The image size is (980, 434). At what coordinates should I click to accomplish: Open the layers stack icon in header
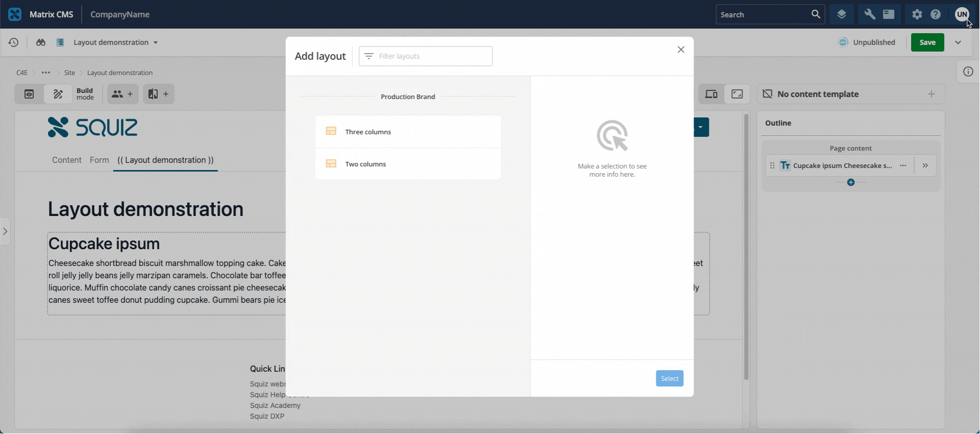(x=842, y=14)
